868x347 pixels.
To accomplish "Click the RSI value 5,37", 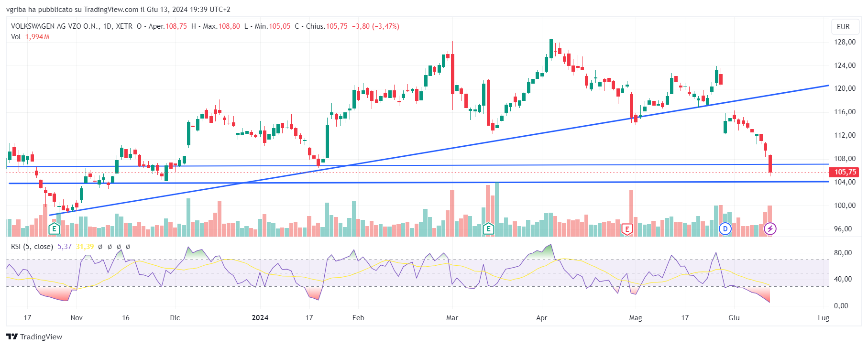I will (x=65, y=247).
